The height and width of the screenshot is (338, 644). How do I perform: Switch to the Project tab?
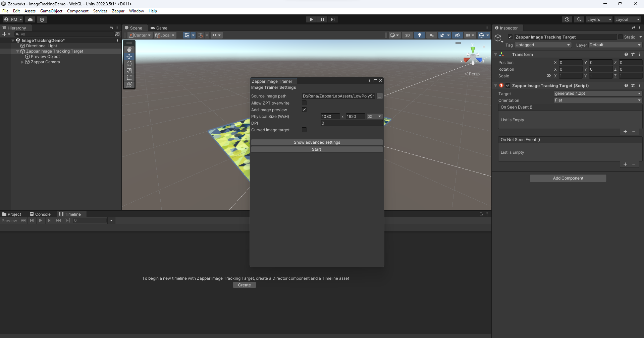tap(12, 214)
